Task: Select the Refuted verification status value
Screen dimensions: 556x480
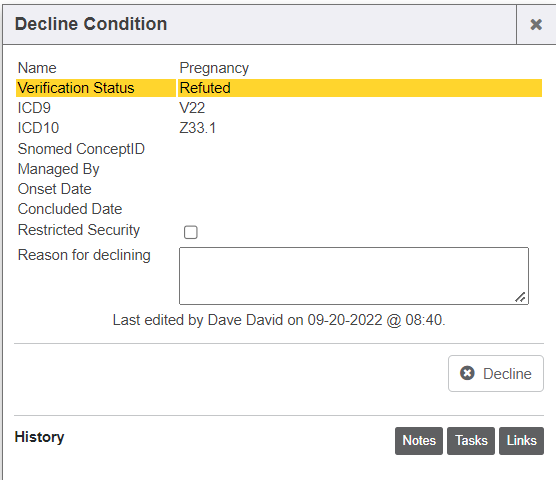Action: (205, 88)
